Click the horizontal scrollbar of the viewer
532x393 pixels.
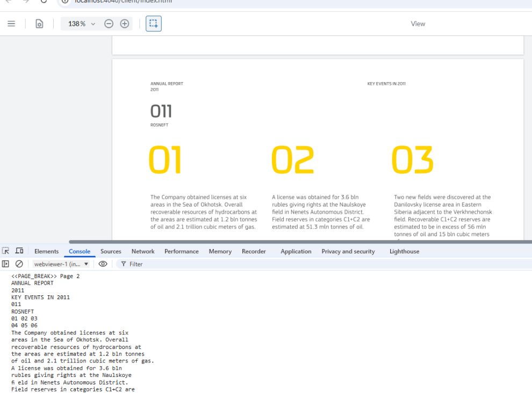300,242
